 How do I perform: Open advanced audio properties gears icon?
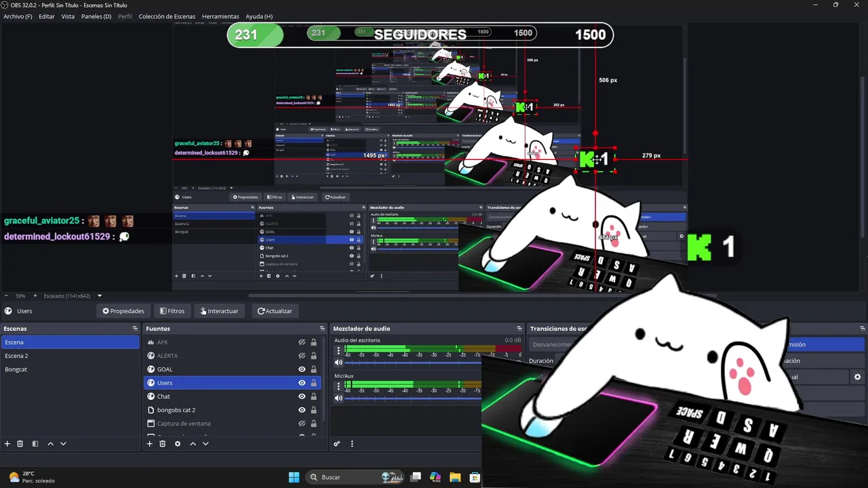337,444
